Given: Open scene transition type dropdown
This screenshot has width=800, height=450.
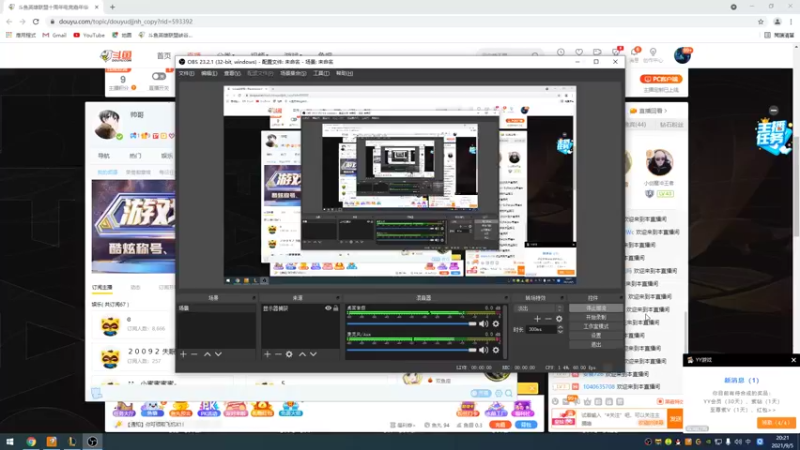Looking at the screenshot, I should 539,308.
